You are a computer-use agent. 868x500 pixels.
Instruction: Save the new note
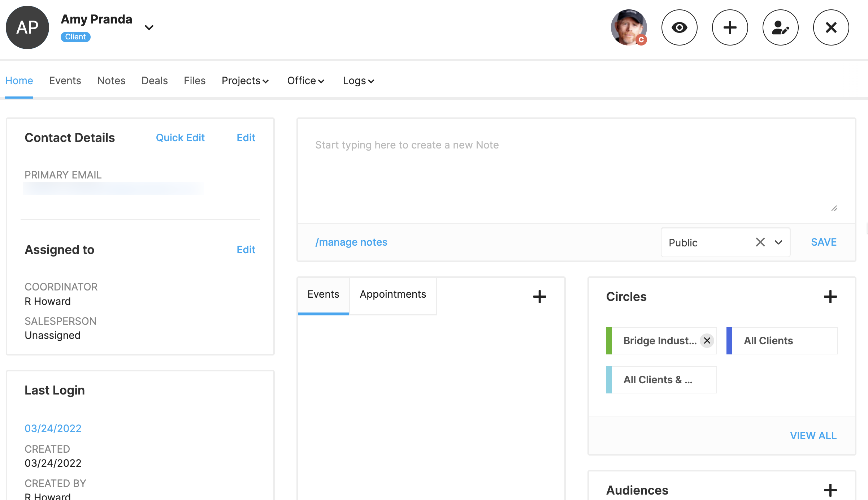click(824, 242)
